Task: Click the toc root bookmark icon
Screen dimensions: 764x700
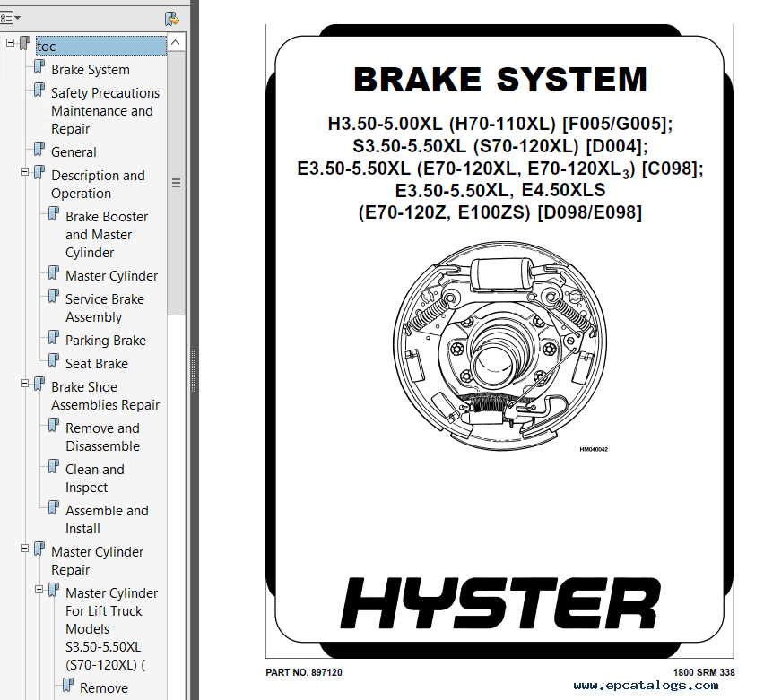Action: pyautogui.click(x=25, y=44)
